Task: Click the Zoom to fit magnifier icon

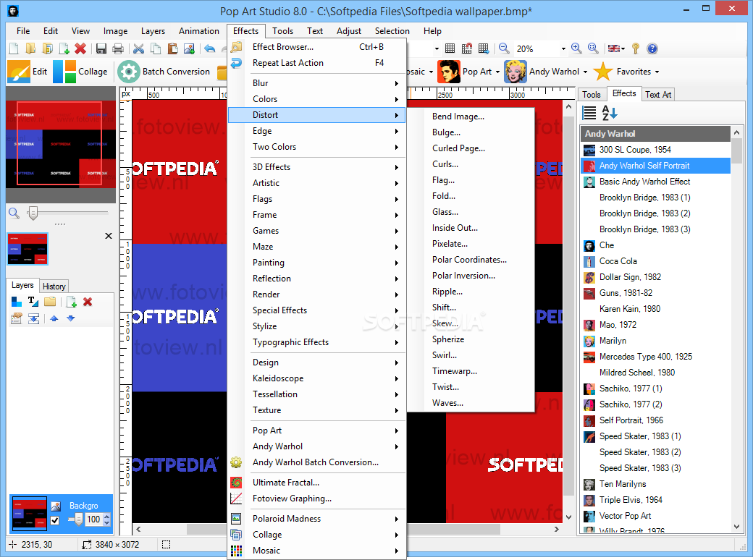Action: (x=593, y=48)
